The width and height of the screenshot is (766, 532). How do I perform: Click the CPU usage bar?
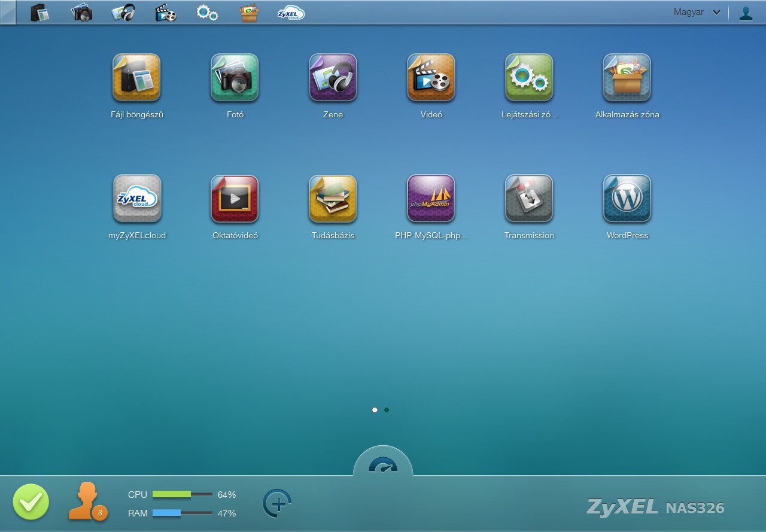pos(183,494)
